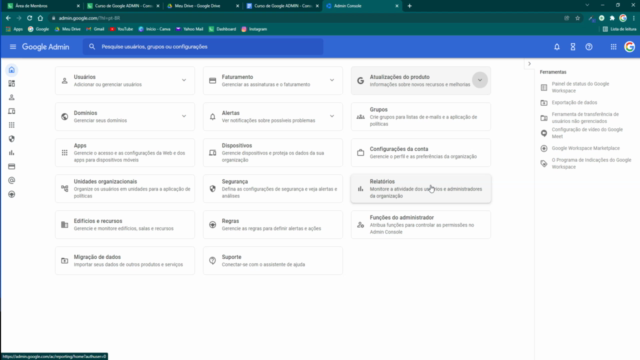Screen dimensions: 640x360
Task: Open the Apps card
Action: [x=125, y=153]
